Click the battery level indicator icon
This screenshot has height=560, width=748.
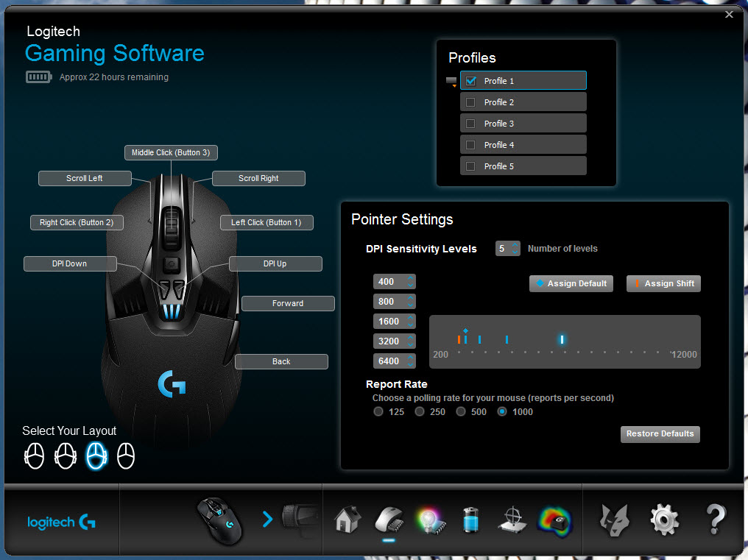click(38, 77)
